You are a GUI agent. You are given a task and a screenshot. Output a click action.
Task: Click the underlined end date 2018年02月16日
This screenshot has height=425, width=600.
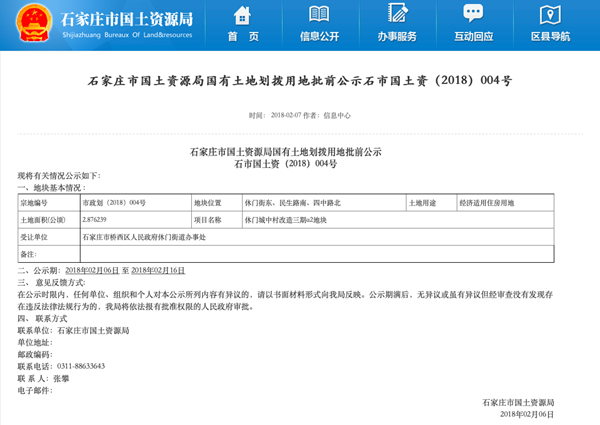(159, 271)
